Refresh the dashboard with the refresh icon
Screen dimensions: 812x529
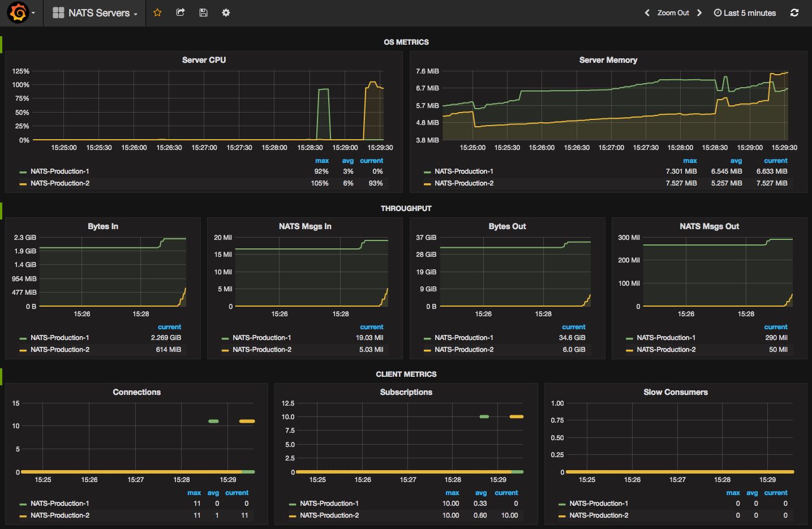pyautogui.click(x=794, y=12)
